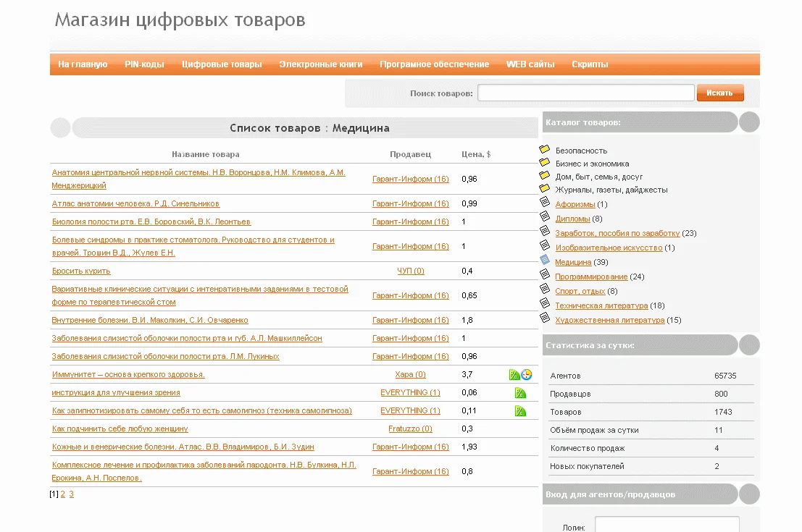Click the discount icon for Иммунитет product
802x532 pixels.
[514, 375]
